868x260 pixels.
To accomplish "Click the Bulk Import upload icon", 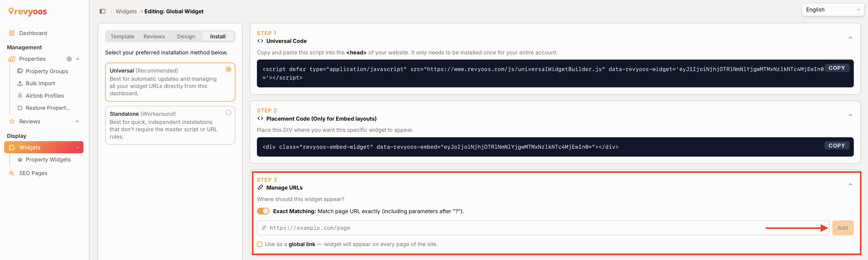I will click(20, 83).
